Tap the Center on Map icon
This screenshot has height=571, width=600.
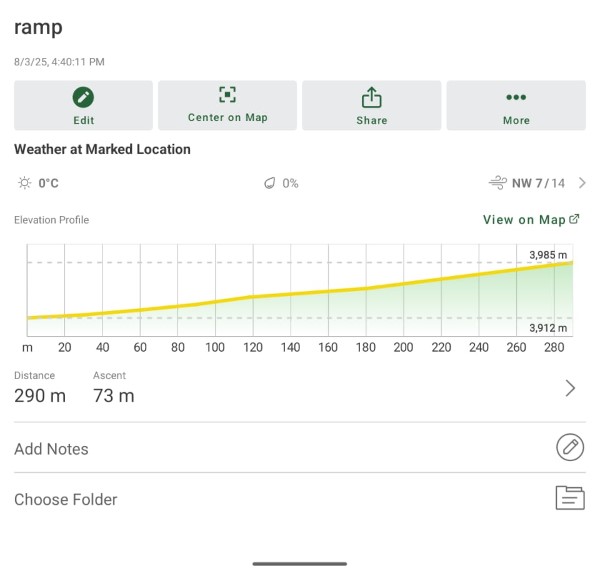click(227, 95)
